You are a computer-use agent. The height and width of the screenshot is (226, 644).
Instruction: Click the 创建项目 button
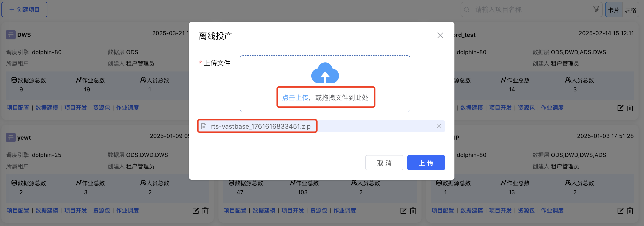click(24, 9)
